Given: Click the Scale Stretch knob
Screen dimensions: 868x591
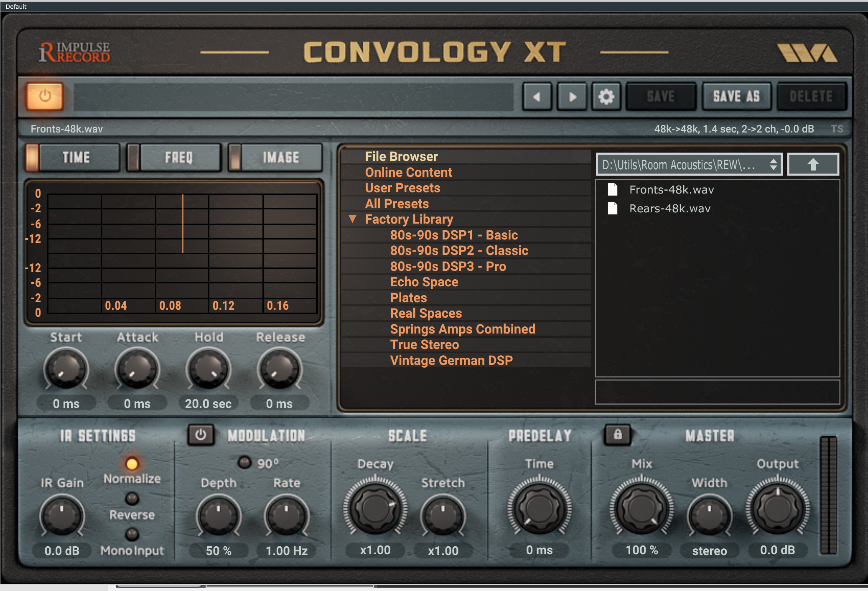Looking at the screenshot, I should [x=443, y=516].
